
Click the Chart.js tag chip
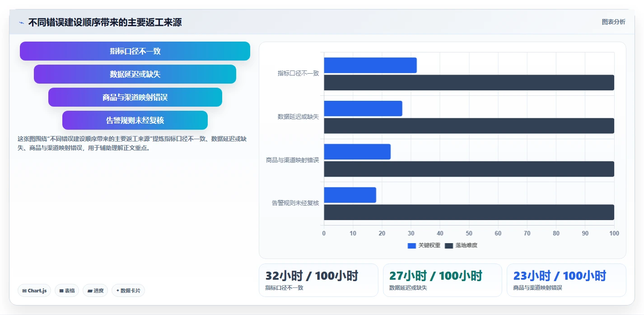point(34,291)
